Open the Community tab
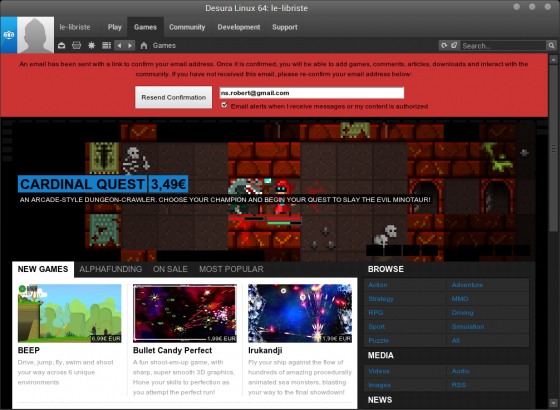The image size is (560, 410). (x=187, y=27)
